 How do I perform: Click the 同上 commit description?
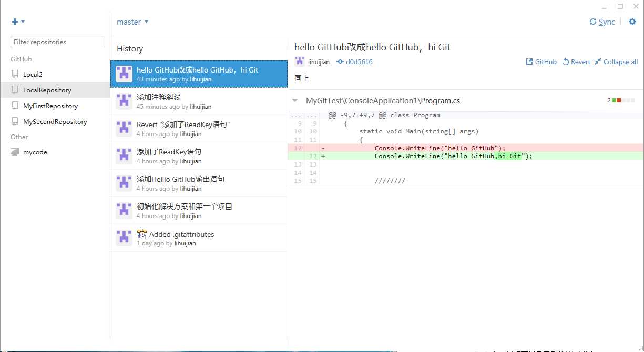302,79
